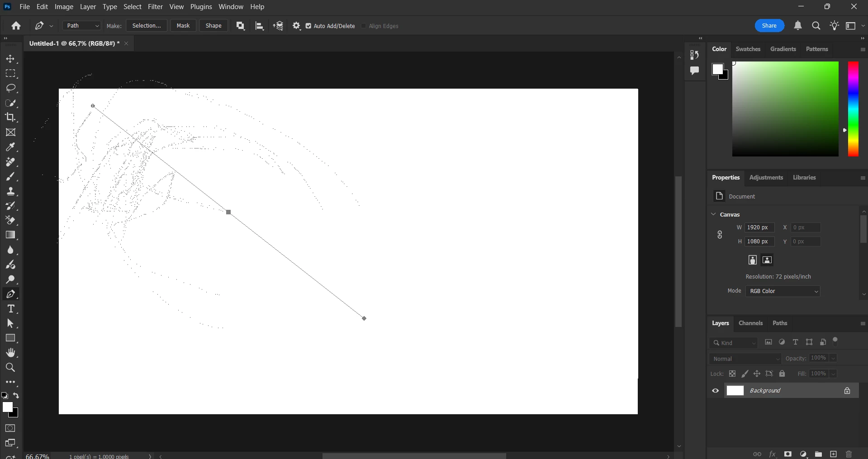
Task: Open the Discover lightbulb panel
Action: [x=835, y=26]
